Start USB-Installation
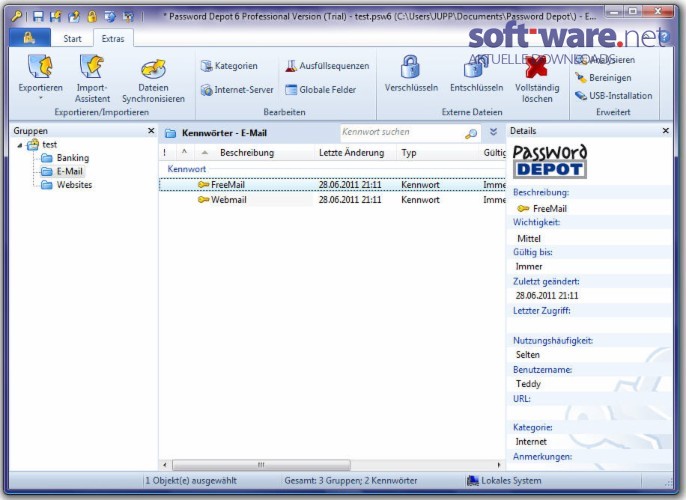686x500 pixels. click(613, 95)
